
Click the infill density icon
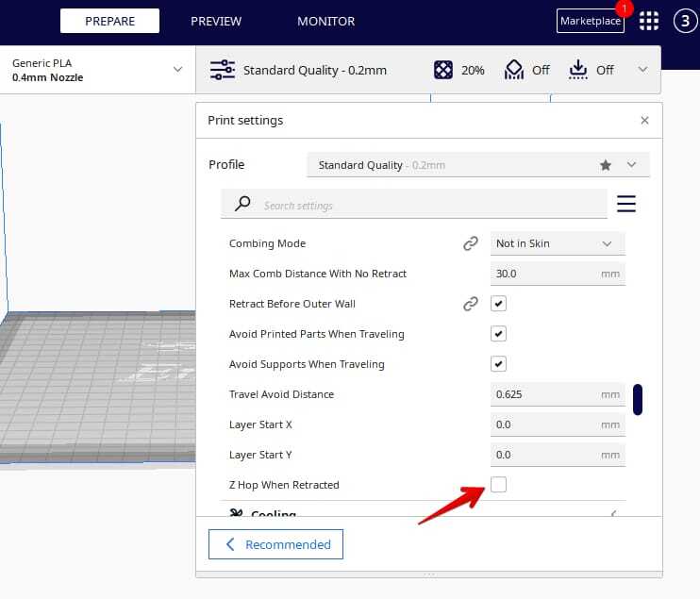point(443,70)
